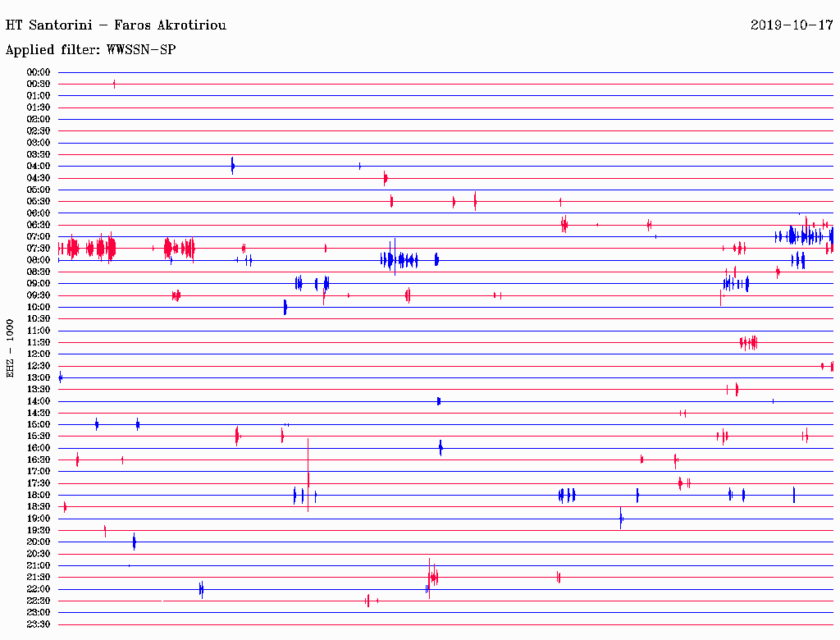This screenshot has width=840, height=640.
Task: Click the blue event on the 20:00 trace
Action: pyautogui.click(x=134, y=542)
